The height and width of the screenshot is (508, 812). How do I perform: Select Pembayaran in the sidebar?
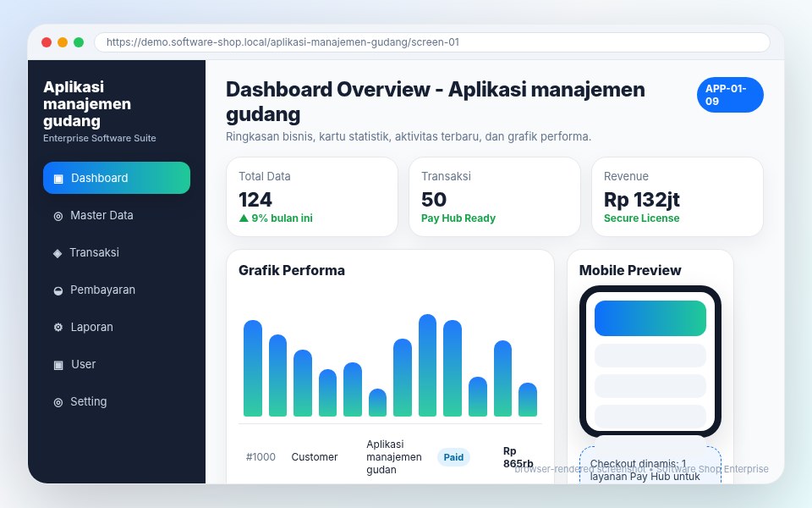point(117,290)
